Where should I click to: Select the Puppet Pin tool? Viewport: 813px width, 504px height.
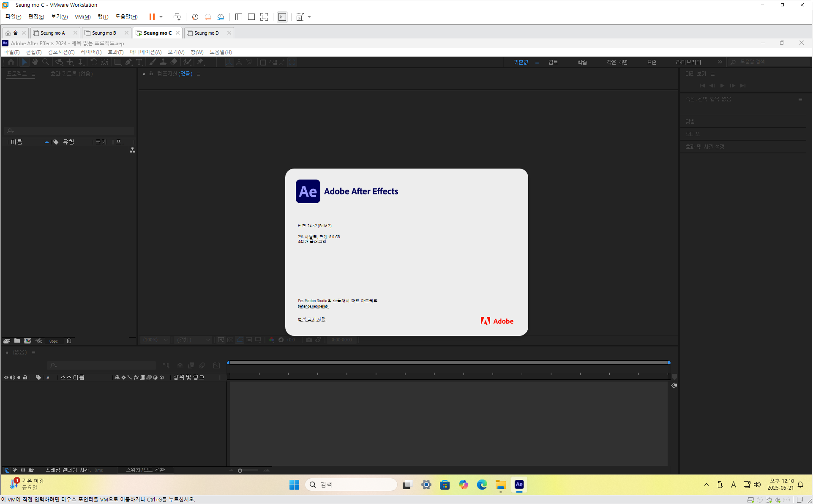(200, 62)
